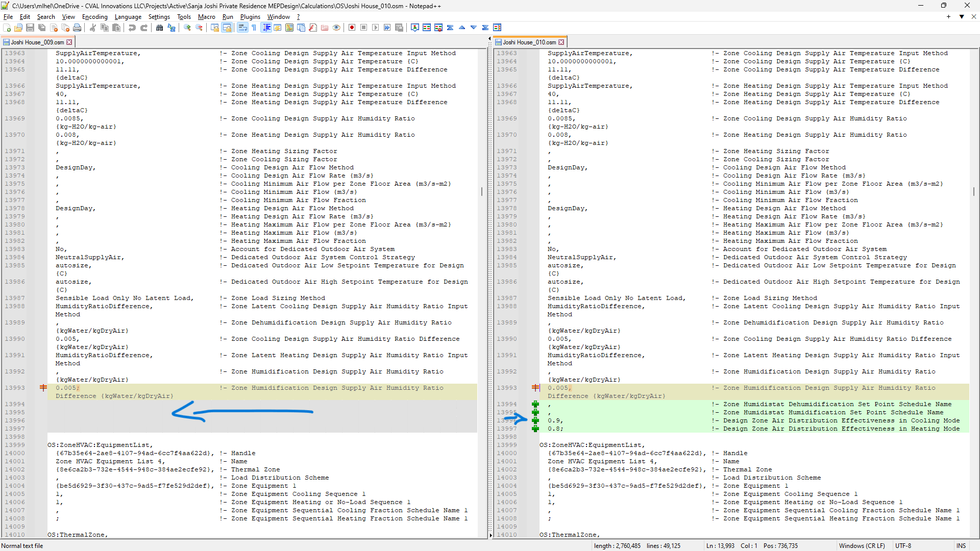
Task: Close the Joshi House_010.osm tab
Action: 561,41
